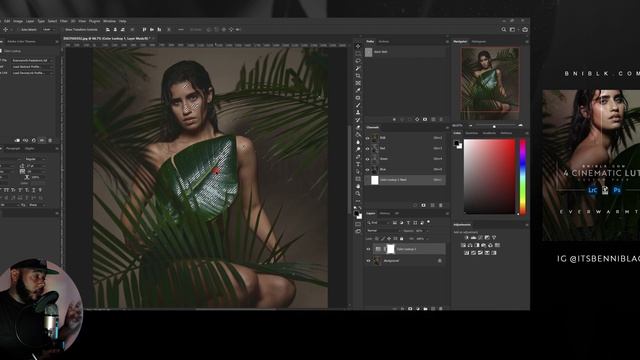Viewport: 640px width, 360px height.
Task: Select the Zoom tool
Action: point(358,193)
